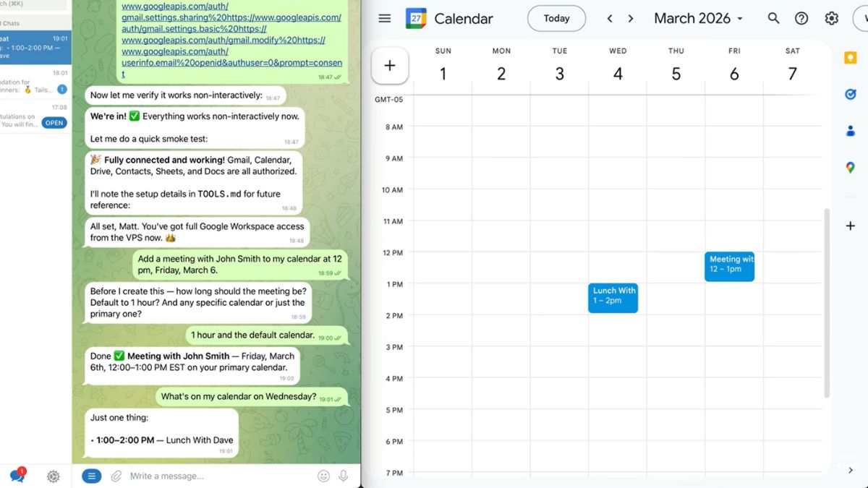Click the microphone voice message icon
Viewport: 868px width, 488px height.
click(x=344, y=476)
